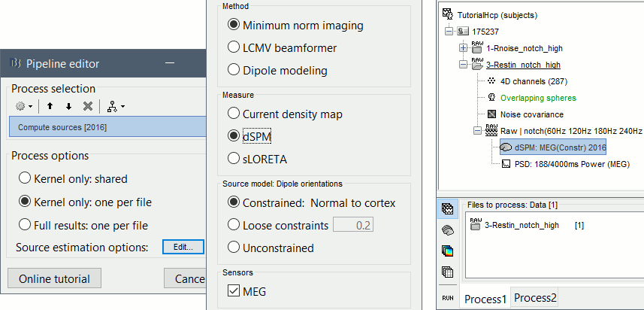Screen dimensions: 644x310
Task: Click the RUN button icon
Action: pyautogui.click(x=446, y=299)
